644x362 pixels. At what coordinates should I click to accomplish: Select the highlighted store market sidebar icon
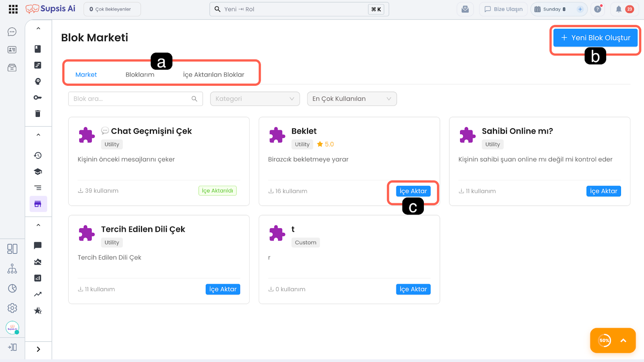tap(38, 204)
